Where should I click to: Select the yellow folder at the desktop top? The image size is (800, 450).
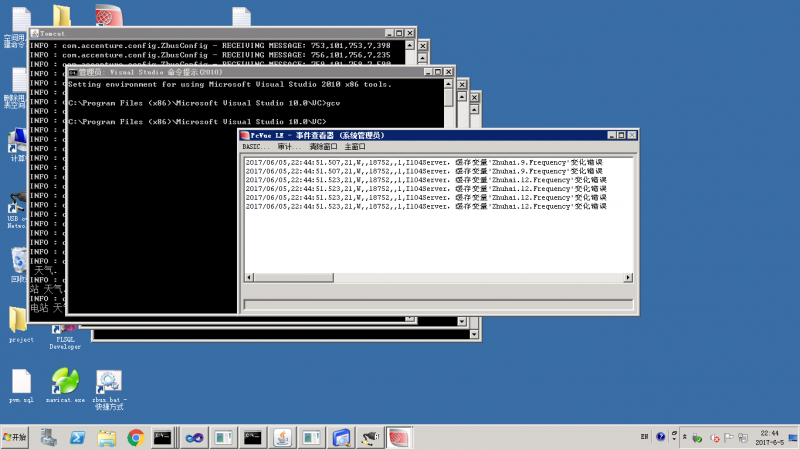pyautogui.click(x=62, y=15)
